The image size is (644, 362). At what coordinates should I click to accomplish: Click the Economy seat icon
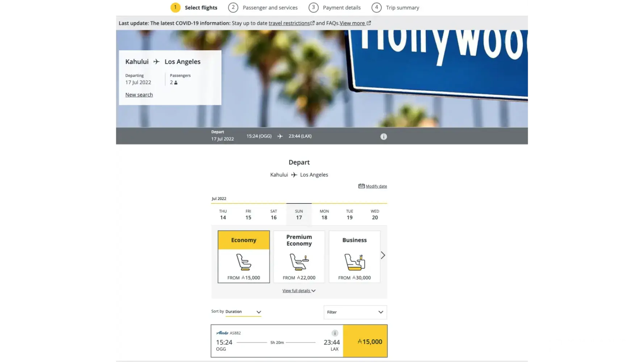(244, 262)
